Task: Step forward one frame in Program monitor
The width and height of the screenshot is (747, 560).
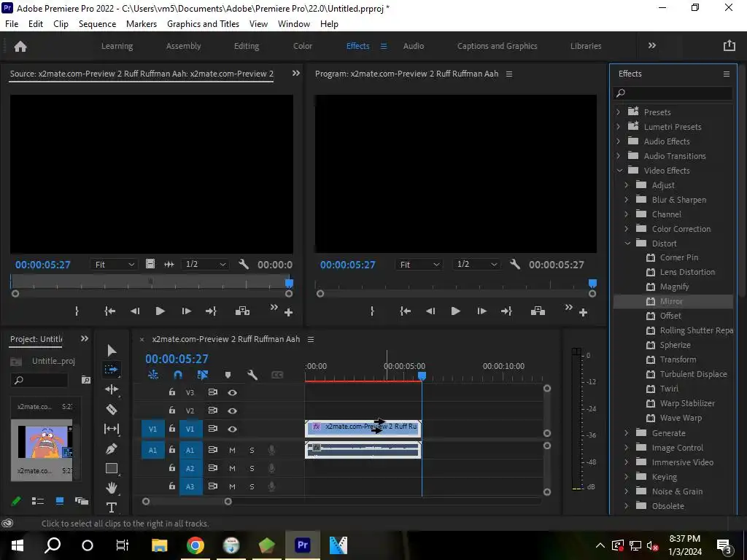Action: (481, 311)
